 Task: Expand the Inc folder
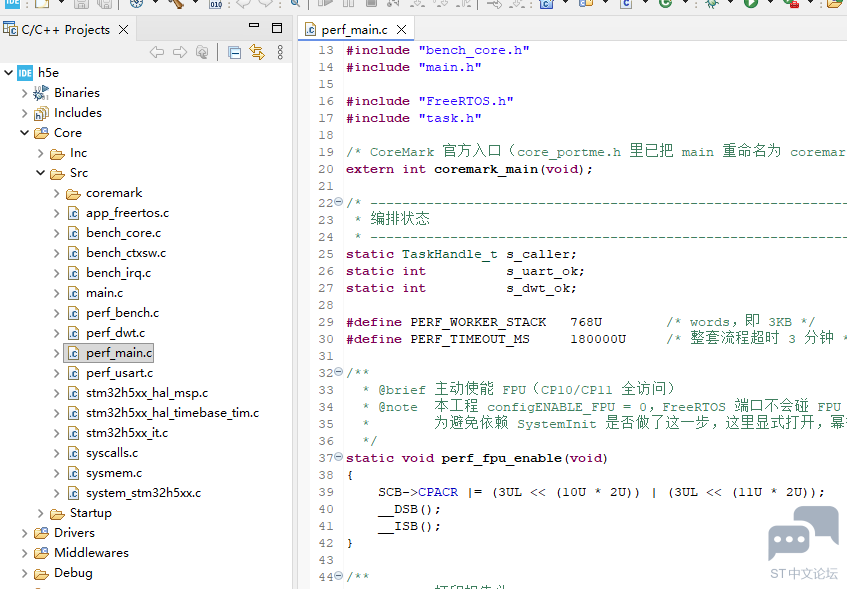41,153
